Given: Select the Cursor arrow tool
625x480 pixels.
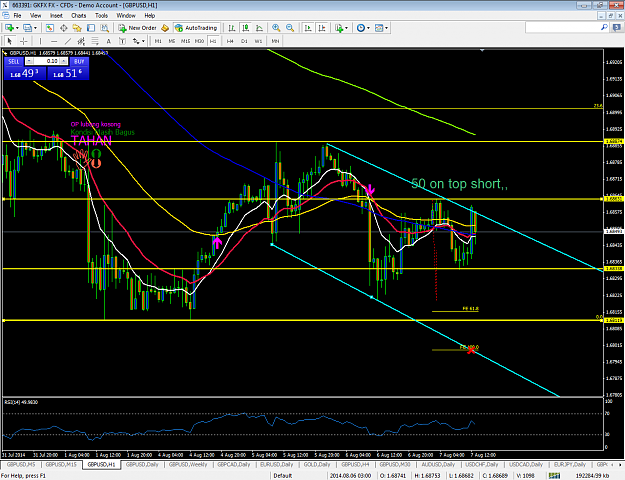Looking at the screenshot, I should tap(10, 41).
